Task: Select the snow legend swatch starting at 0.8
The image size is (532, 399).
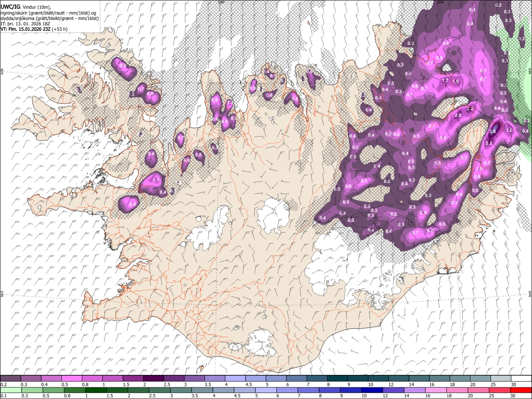Action: [x=92, y=379]
